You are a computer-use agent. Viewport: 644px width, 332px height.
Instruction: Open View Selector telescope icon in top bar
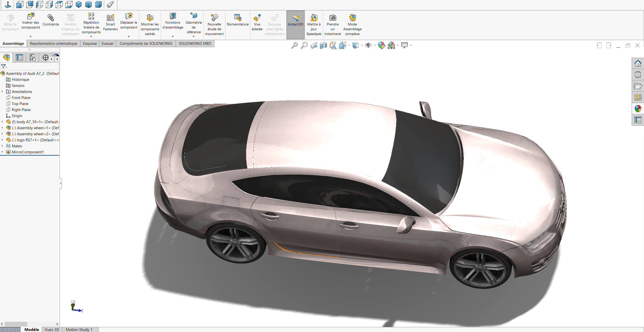pyautogui.click(x=110, y=5)
